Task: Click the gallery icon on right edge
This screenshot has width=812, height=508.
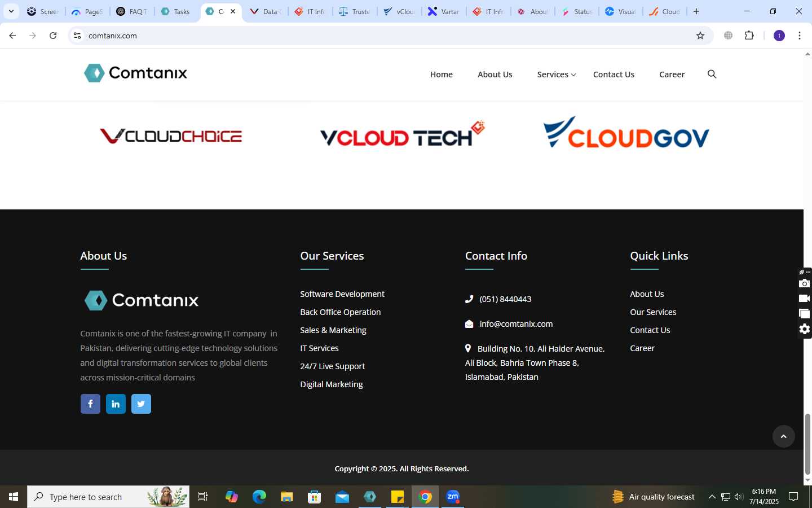Action: (805, 314)
